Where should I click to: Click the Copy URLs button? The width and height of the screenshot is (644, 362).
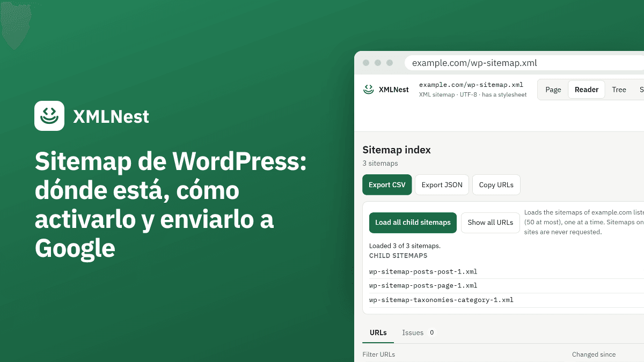tap(496, 184)
